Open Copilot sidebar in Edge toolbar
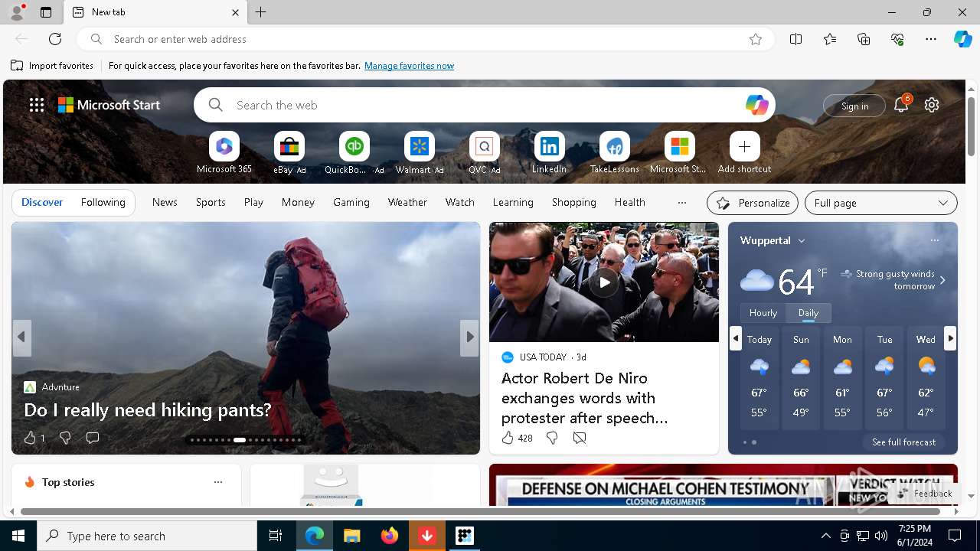The height and width of the screenshot is (551, 980). [962, 39]
